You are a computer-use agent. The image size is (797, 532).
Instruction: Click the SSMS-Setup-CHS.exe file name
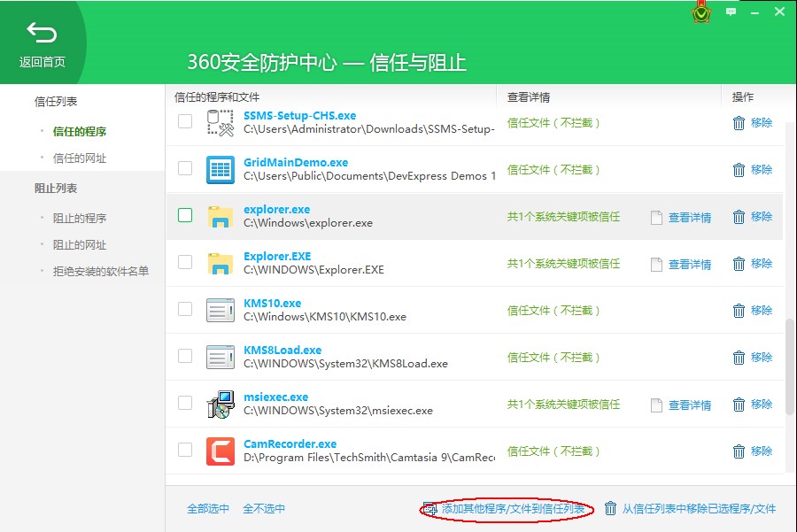[x=299, y=115]
